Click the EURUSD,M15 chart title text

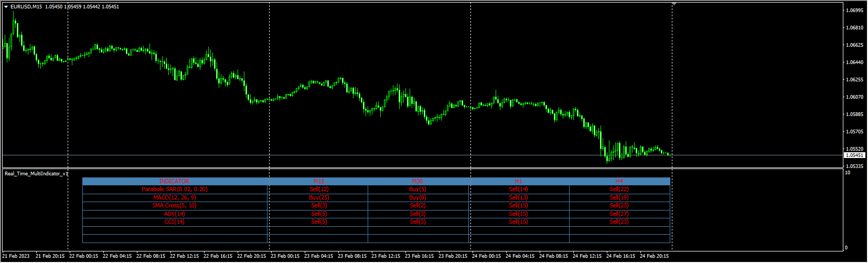pos(26,7)
